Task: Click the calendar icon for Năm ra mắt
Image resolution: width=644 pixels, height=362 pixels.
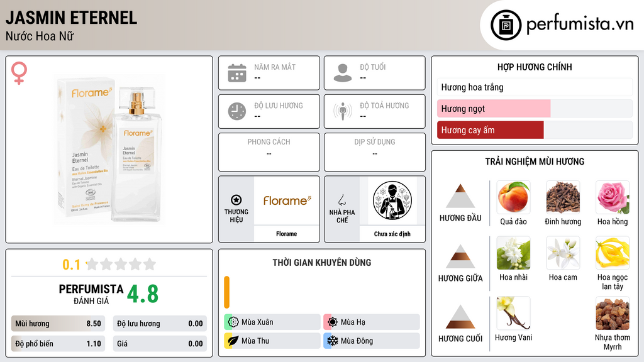Action: tap(237, 73)
